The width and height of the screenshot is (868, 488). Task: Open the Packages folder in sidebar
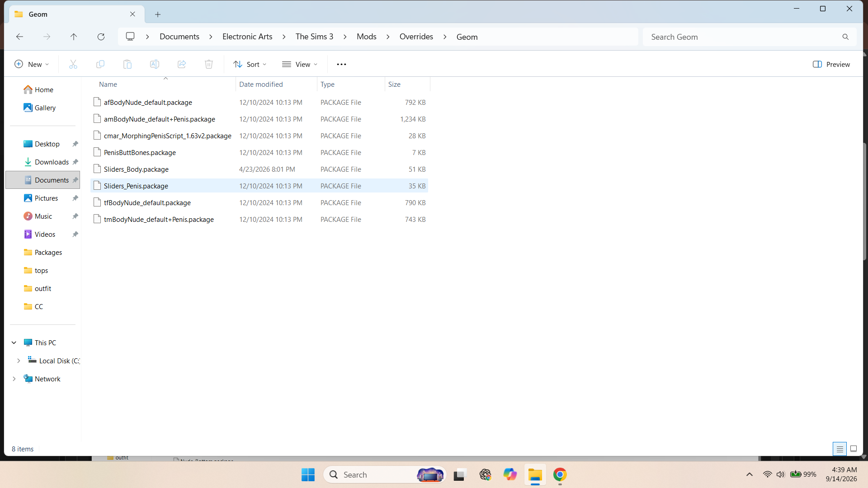click(43, 252)
